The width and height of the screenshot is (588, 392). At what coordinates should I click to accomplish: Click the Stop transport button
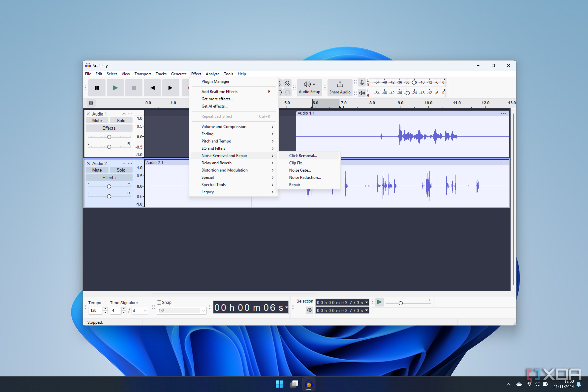pos(134,88)
